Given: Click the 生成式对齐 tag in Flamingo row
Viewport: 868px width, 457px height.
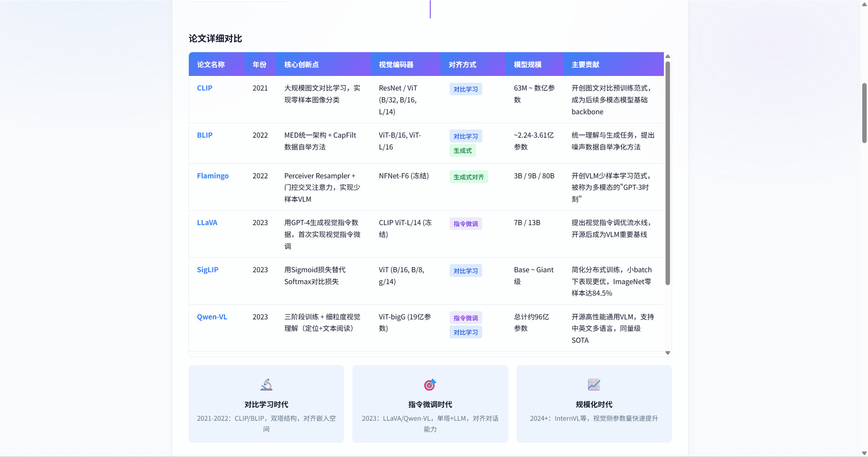Looking at the screenshot, I should point(469,177).
